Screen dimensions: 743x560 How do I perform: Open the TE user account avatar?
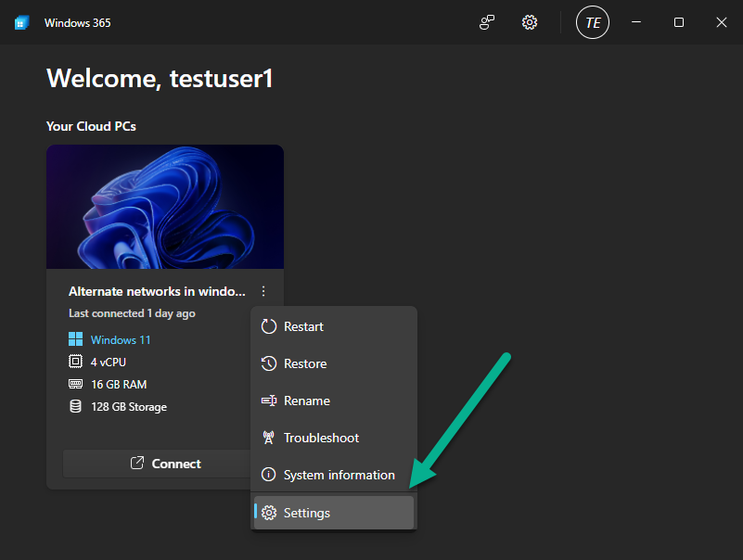pyautogui.click(x=593, y=22)
